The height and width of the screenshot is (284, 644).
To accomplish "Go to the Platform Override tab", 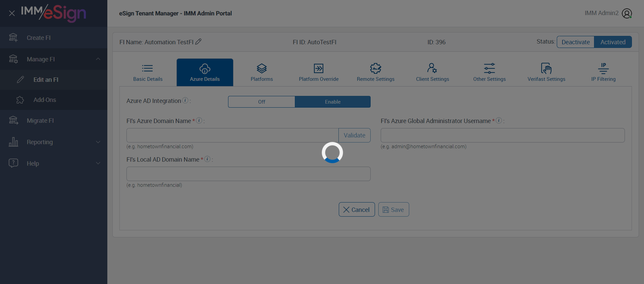I will pyautogui.click(x=319, y=72).
